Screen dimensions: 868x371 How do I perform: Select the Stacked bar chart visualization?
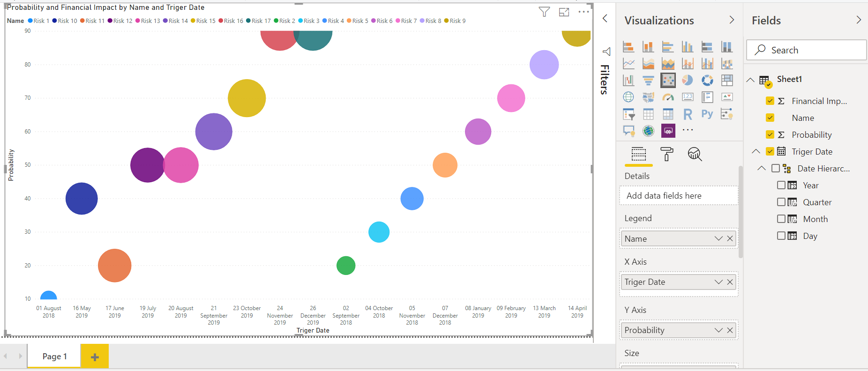coord(629,46)
